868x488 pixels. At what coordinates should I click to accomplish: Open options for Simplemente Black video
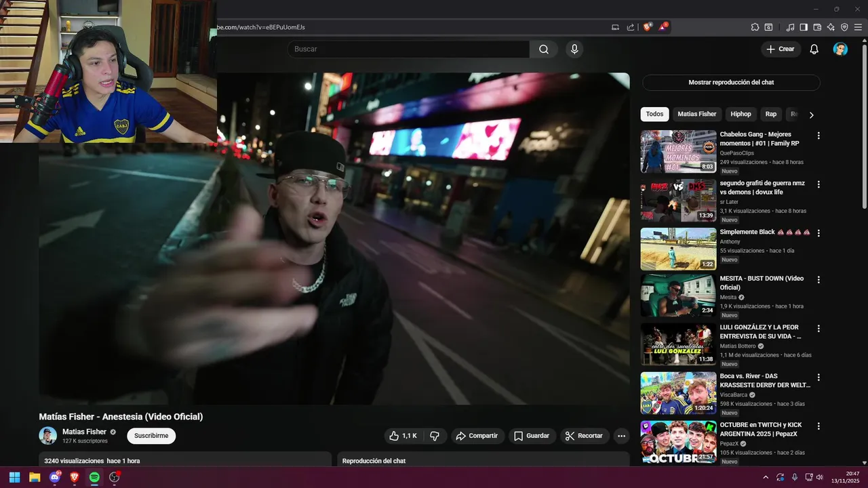818,233
